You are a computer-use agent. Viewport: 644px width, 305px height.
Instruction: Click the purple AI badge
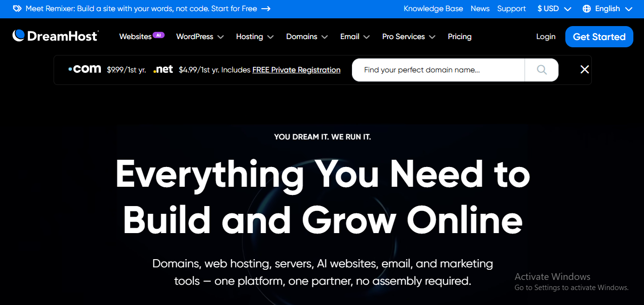(x=159, y=35)
